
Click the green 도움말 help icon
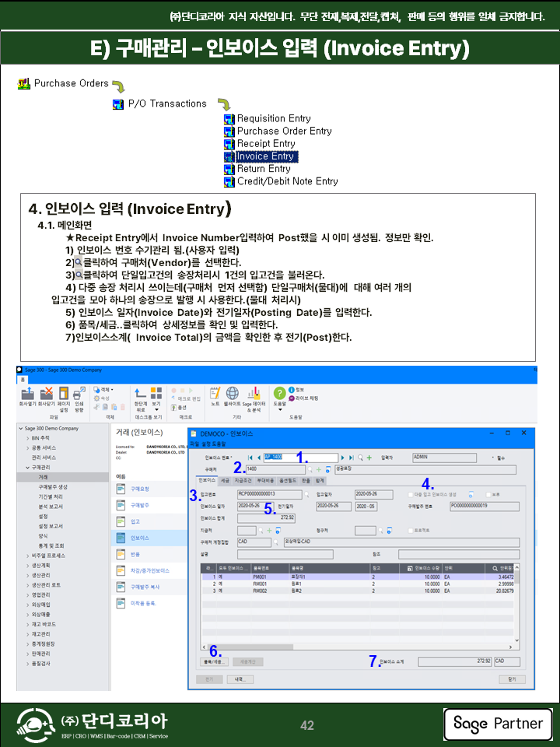279,393
